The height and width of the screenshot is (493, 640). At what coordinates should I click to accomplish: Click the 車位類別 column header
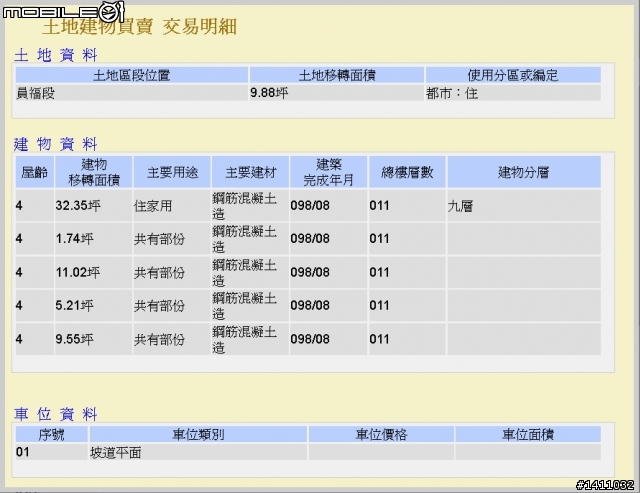(198, 435)
